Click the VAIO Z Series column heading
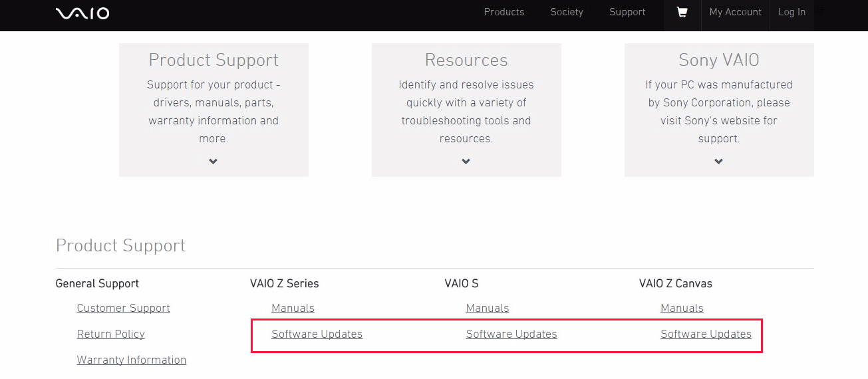 click(285, 283)
